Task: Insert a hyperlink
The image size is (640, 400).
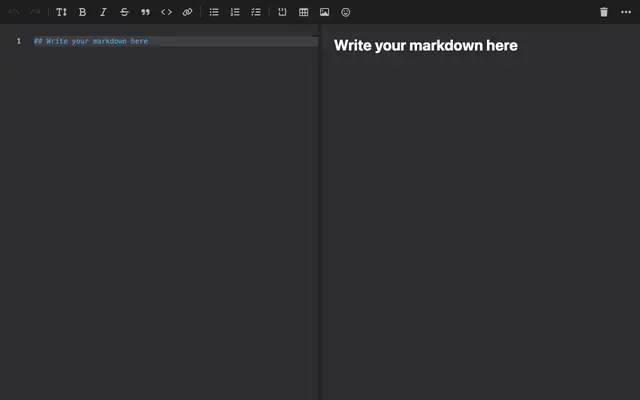Action: [x=187, y=12]
